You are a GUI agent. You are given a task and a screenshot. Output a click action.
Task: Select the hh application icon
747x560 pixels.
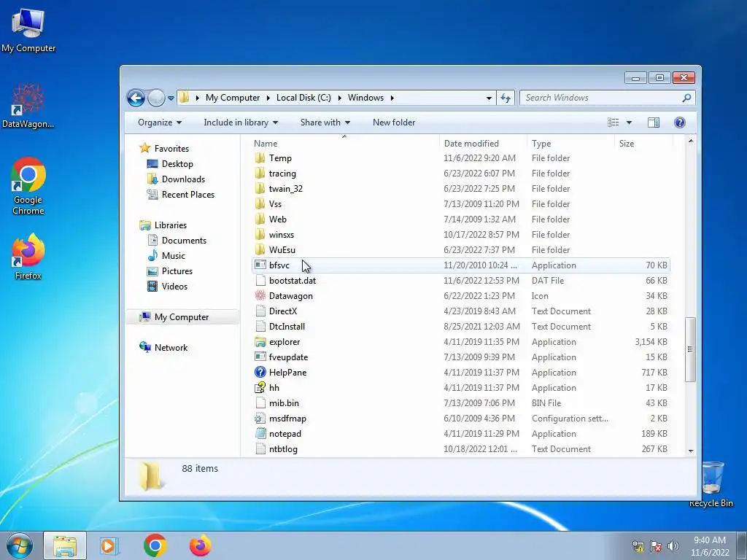click(x=260, y=388)
